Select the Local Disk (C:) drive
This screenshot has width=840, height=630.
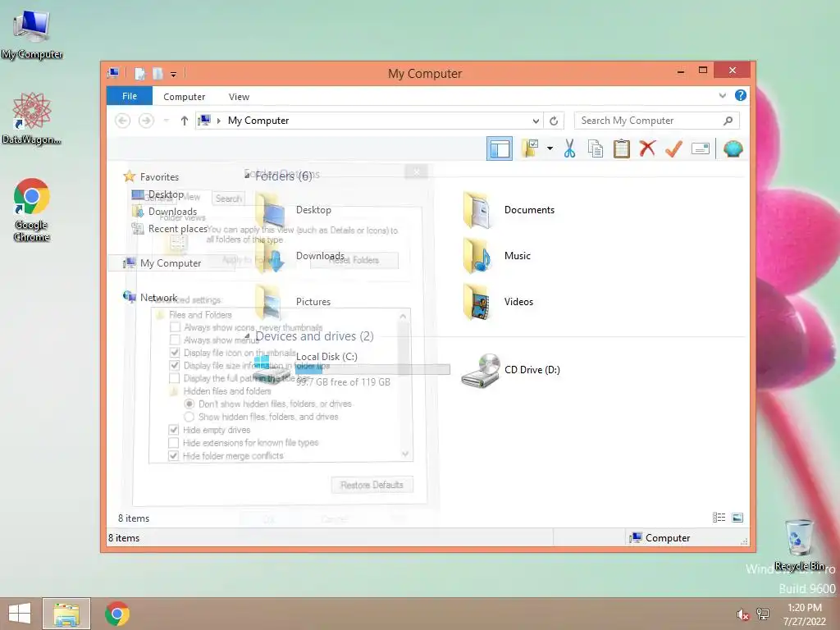pyautogui.click(x=351, y=370)
